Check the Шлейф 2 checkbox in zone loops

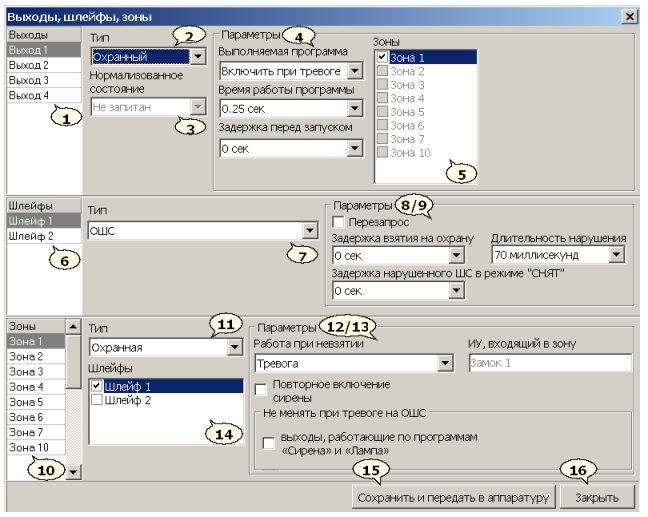click(x=98, y=401)
